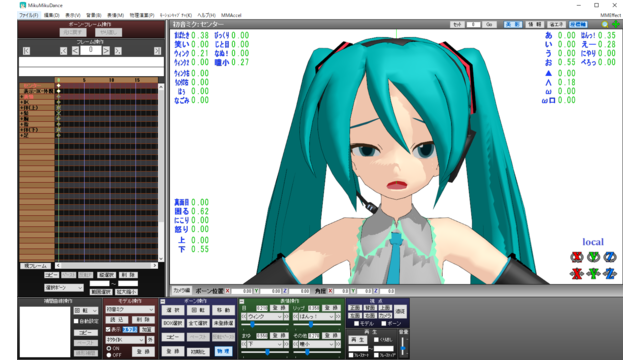
Task: Click next lip morph arrow beside はんっ！
Action: tap(338, 317)
